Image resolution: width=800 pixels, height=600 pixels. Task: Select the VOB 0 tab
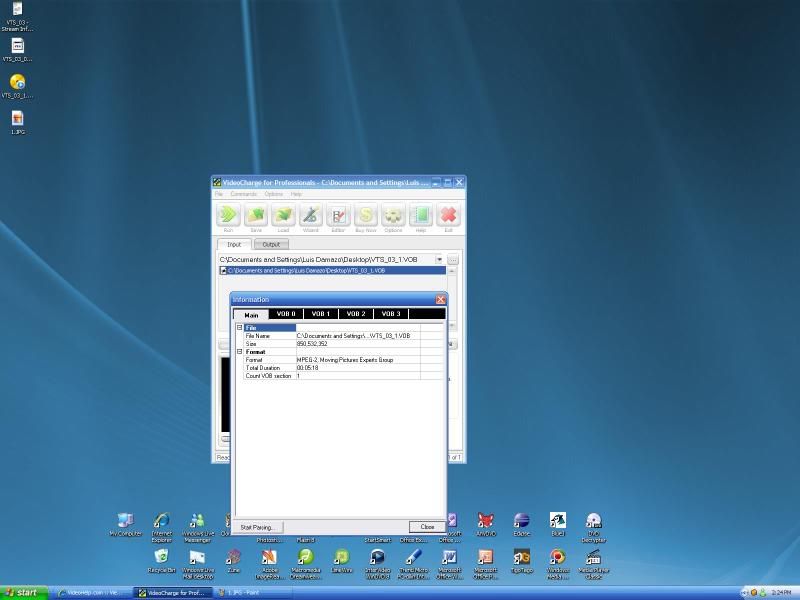click(286, 314)
